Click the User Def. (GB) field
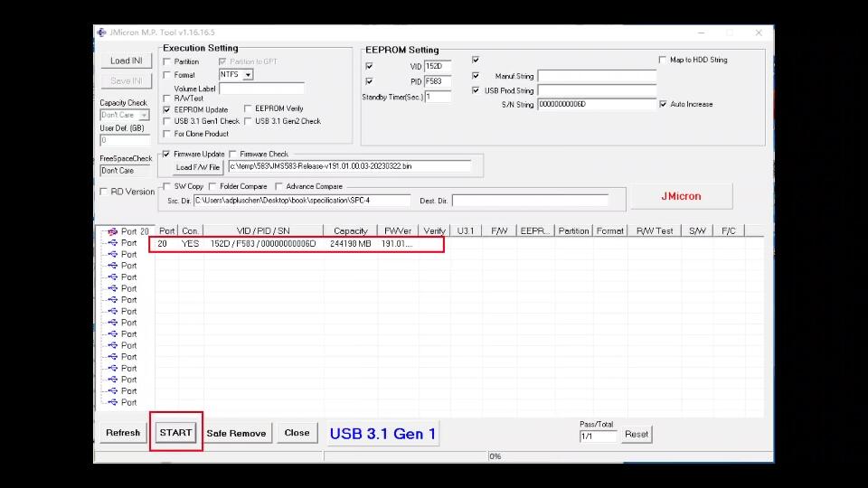Image resolution: width=868 pixels, height=488 pixels. pyautogui.click(x=125, y=141)
